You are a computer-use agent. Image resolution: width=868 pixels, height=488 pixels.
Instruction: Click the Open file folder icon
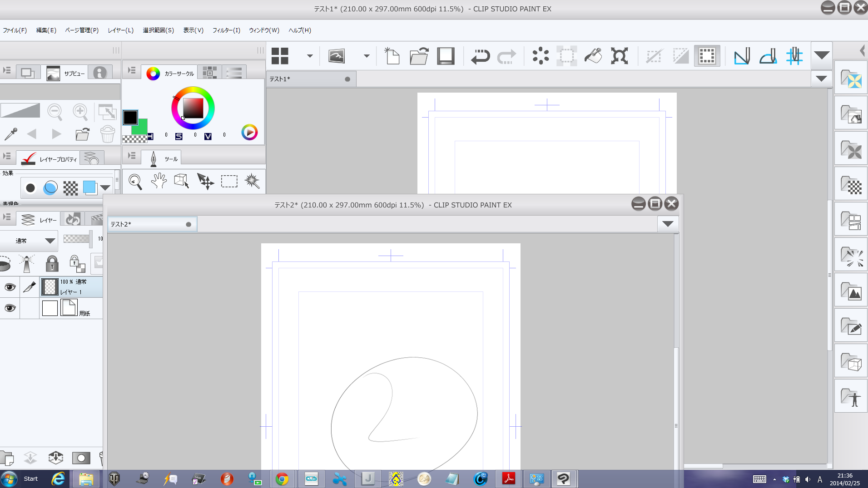pos(419,56)
